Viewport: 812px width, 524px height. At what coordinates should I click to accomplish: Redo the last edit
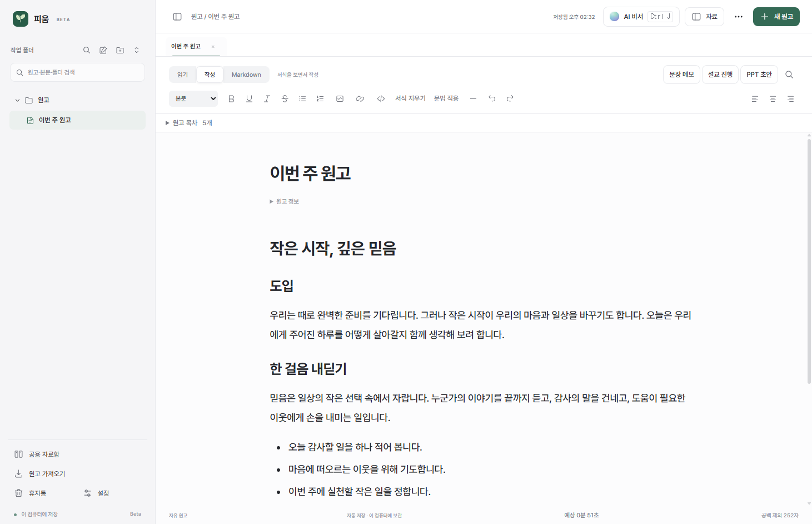tap(510, 98)
